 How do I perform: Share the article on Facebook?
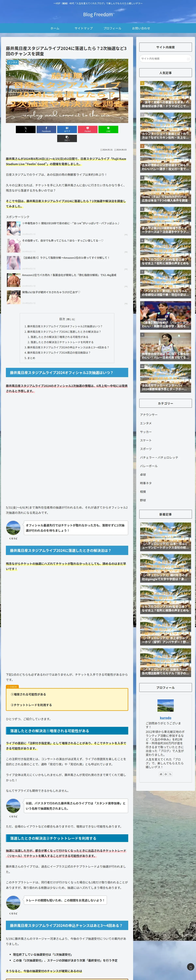tap(46, 129)
